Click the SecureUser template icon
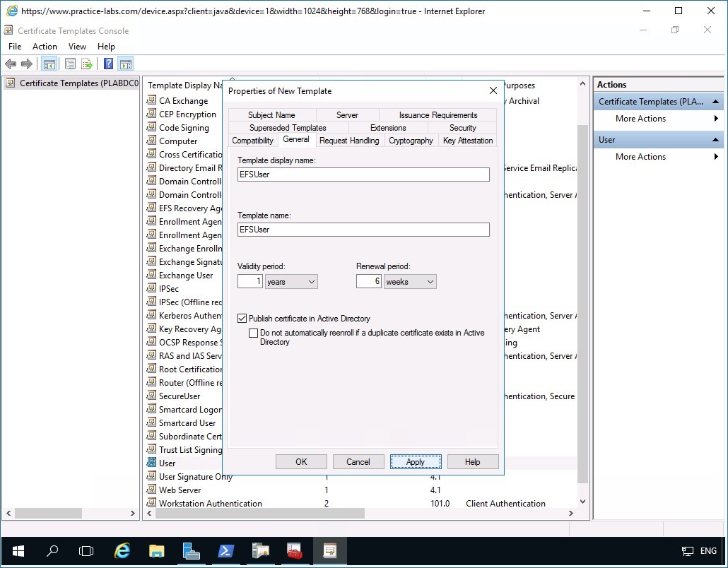The image size is (728, 568). click(151, 396)
